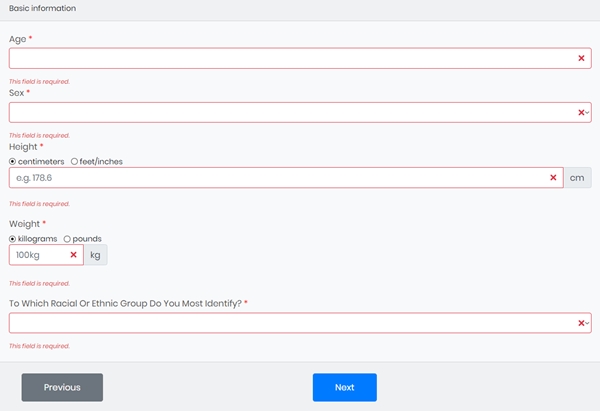Go to the Previous step
This screenshot has width=600, height=411.
point(62,387)
